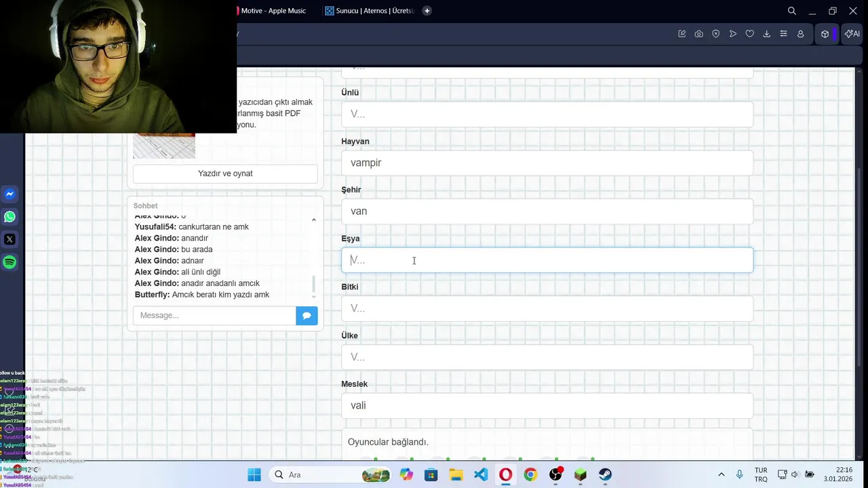Open Messenger in the sidebar
This screenshot has width=868, height=488.
coord(9,195)
